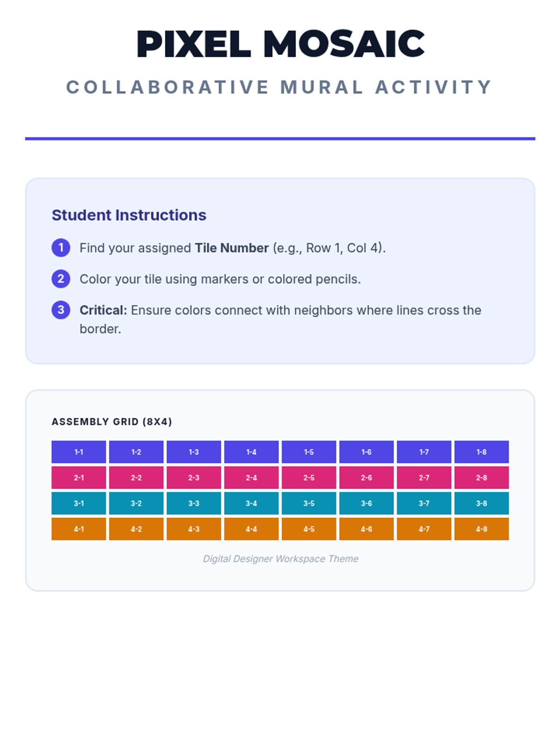Click the Student Instructions heading
560x747 pixels.
(x=129, y=215)
